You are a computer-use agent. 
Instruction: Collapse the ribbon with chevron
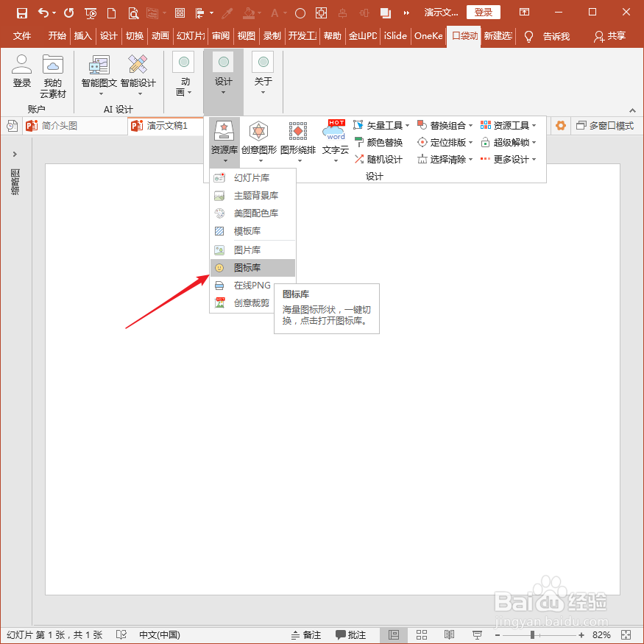[632, 110]
